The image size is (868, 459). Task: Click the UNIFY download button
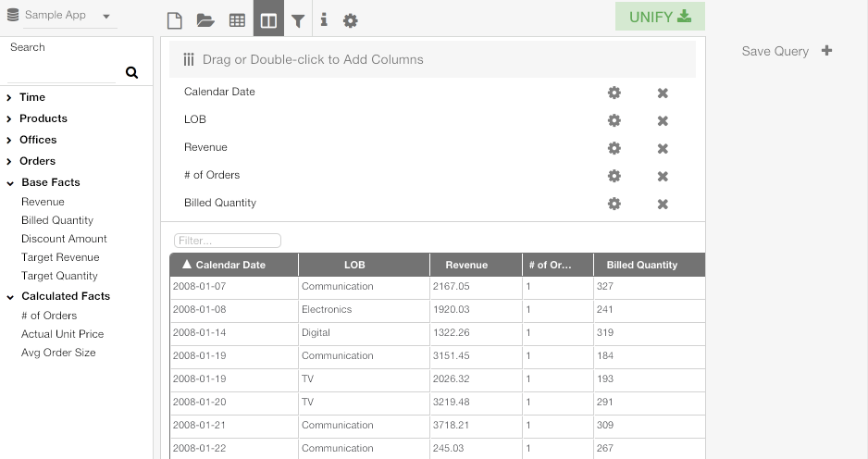pyautogui.click(x=660, y=17)
